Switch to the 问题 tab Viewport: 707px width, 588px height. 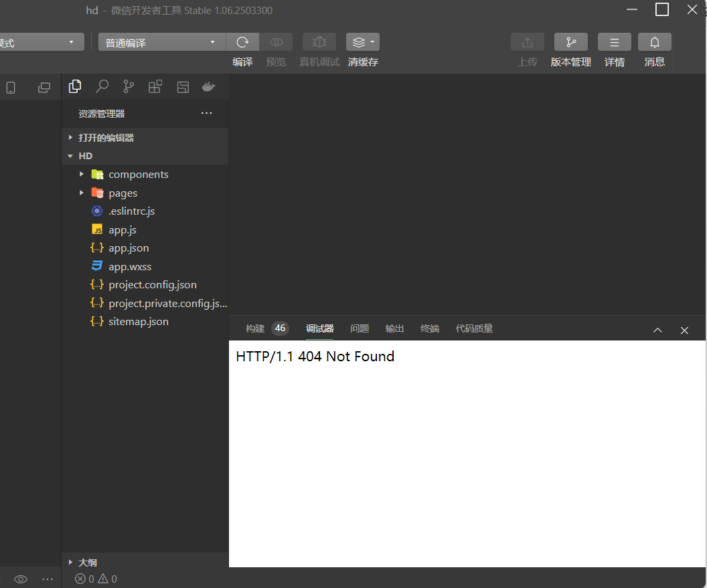(x=360, y=328)
